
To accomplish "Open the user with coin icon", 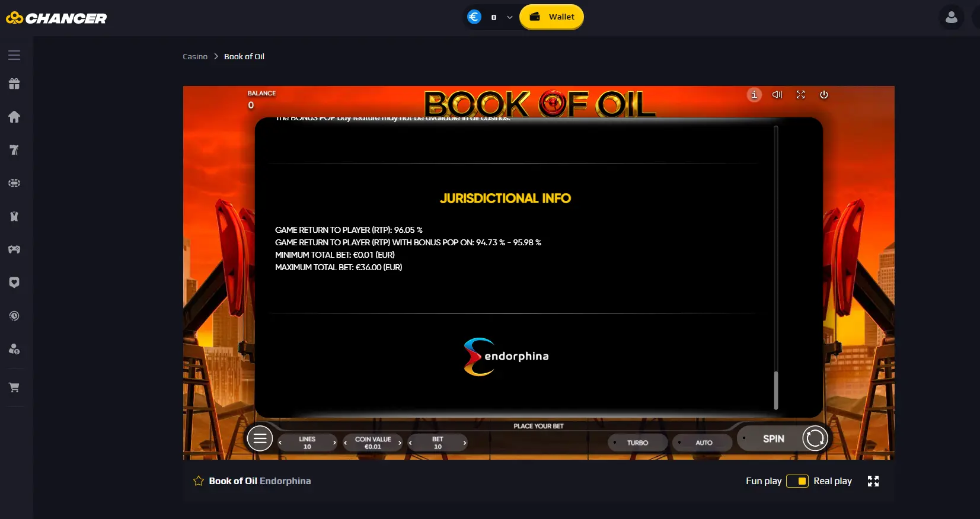I will tap(14, 349).
